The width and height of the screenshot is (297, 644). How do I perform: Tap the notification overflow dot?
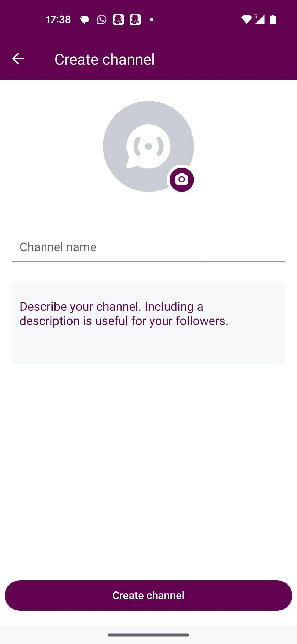152,20
